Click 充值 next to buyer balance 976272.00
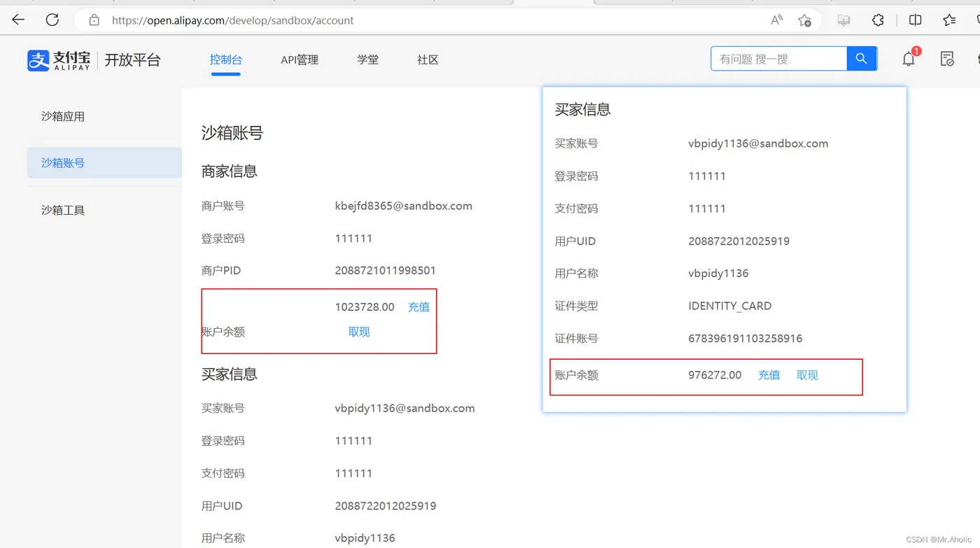 pyautogui.click(x=769, y=375)
